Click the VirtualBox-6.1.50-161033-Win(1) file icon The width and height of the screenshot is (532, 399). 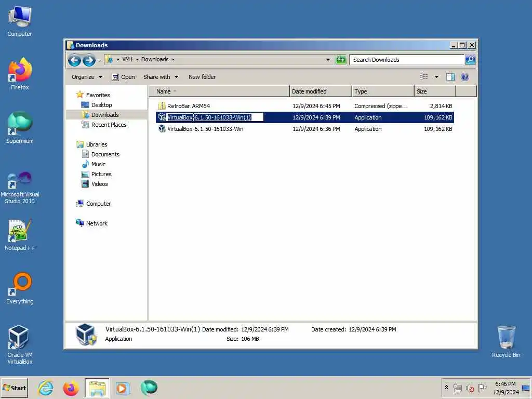[162, 117]
